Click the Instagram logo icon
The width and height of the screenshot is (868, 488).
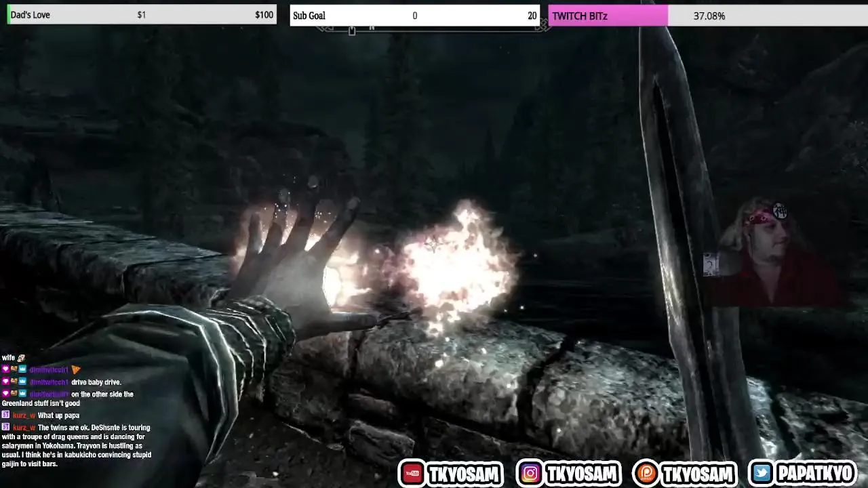tap(530, 474)
